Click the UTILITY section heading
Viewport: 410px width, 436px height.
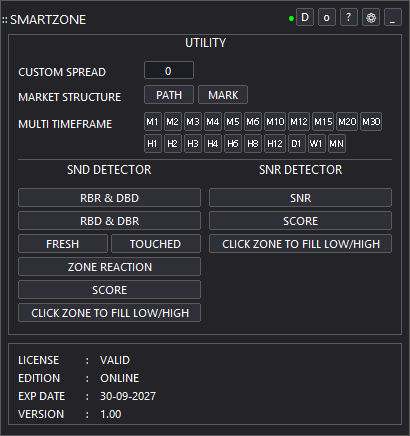(x=205, y=43)
